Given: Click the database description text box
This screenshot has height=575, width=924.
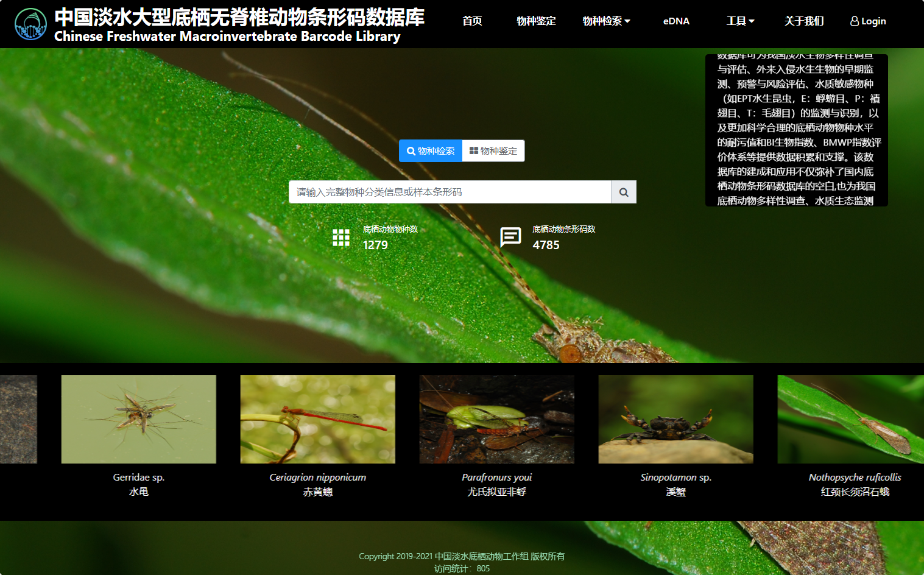Looking at the screenshot, I should (797, 130).
